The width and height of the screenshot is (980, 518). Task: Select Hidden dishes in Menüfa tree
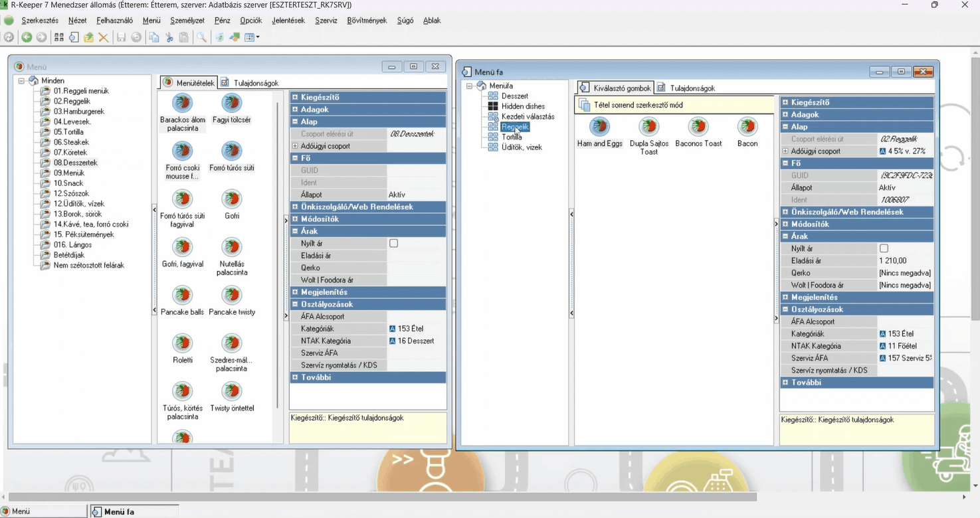click(523, 106)
